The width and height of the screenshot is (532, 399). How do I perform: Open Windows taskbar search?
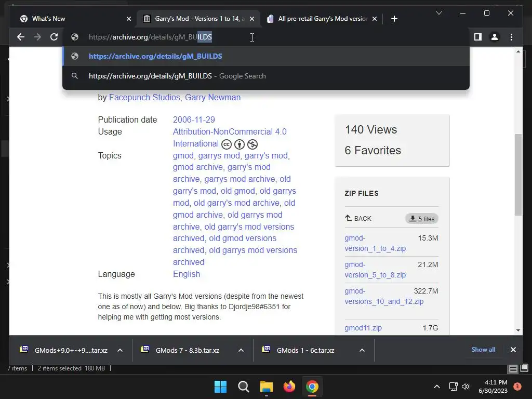[243, 387]
